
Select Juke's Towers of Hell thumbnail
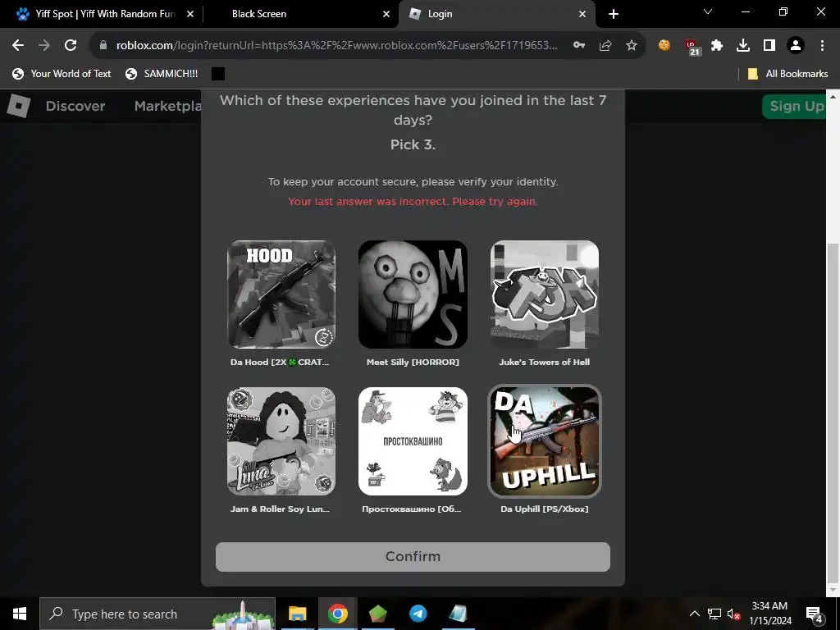click(545, 294)
